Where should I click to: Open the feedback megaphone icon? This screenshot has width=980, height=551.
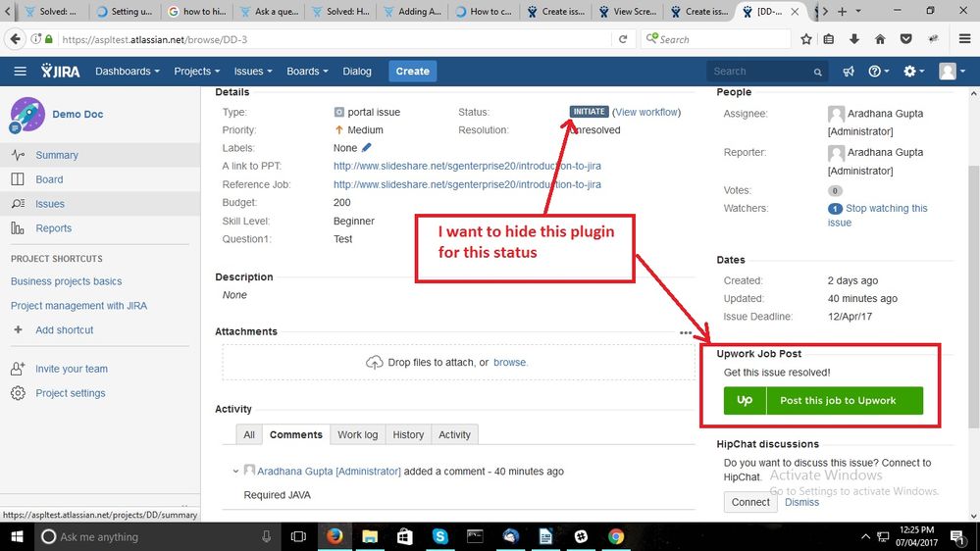coord(849,72)
